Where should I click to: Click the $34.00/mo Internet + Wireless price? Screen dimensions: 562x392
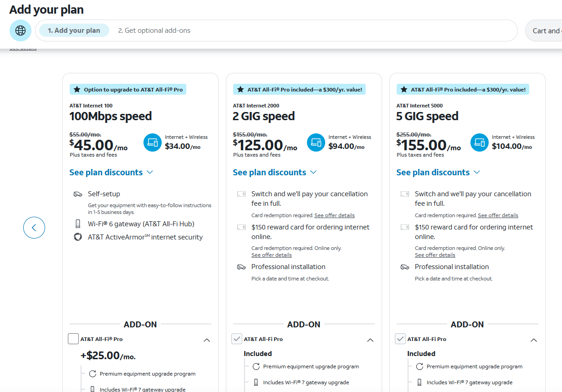183,147
